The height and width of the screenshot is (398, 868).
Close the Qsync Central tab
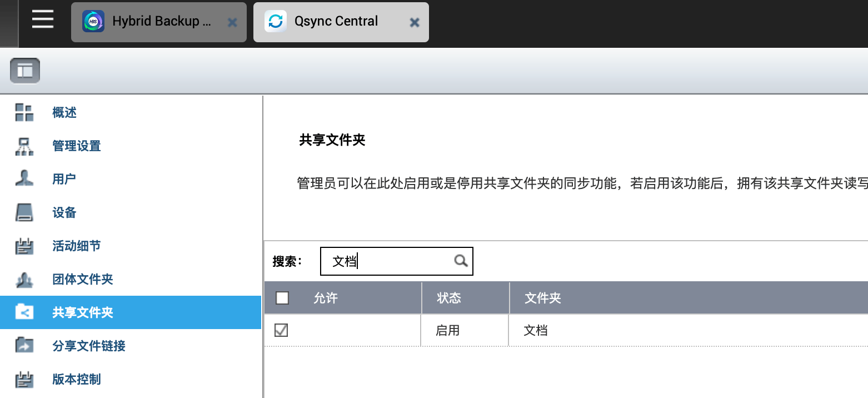click(414, 22)
